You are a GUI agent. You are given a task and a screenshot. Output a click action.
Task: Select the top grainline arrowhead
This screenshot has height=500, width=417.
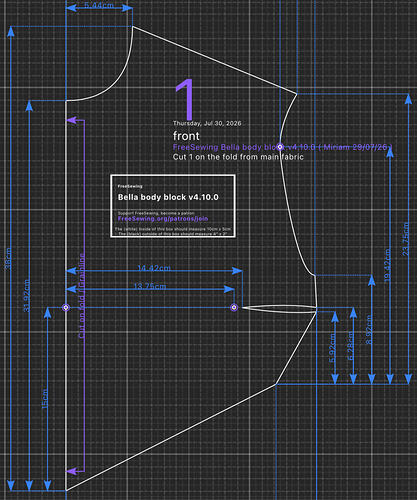pyautogui.click(x=72, y=120)
